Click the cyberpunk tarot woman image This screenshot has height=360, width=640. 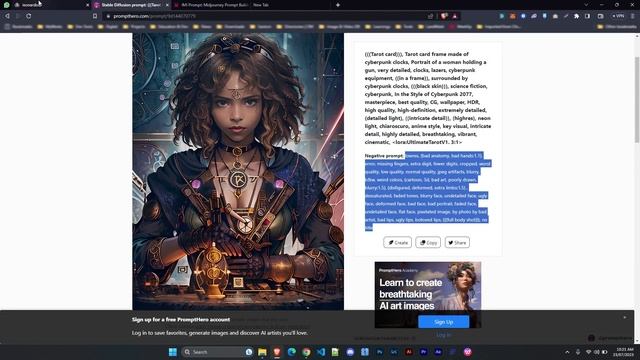pos(238,171)
